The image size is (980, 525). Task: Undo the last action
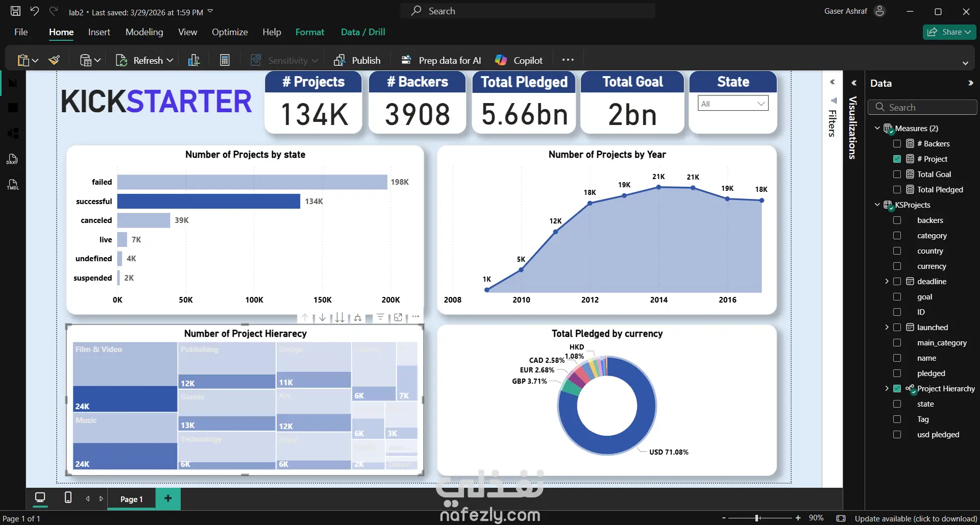click(35, 11)
